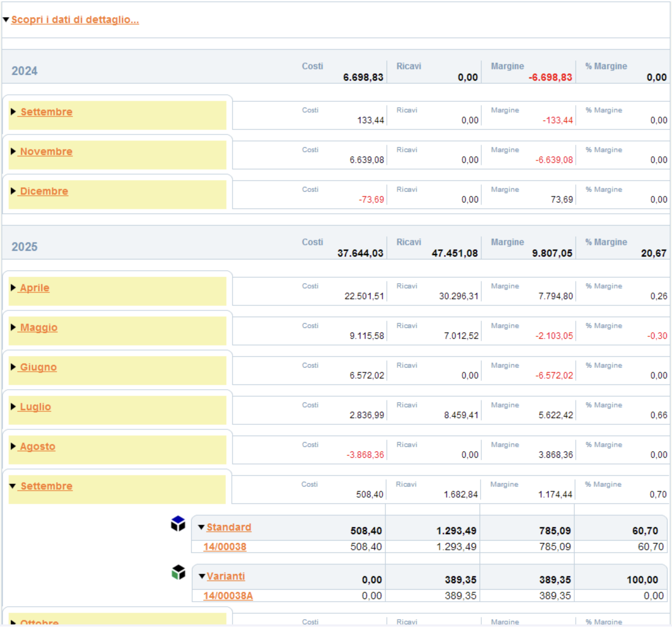
Task: Select the 2025 year header row
Action: click(336, 242)
